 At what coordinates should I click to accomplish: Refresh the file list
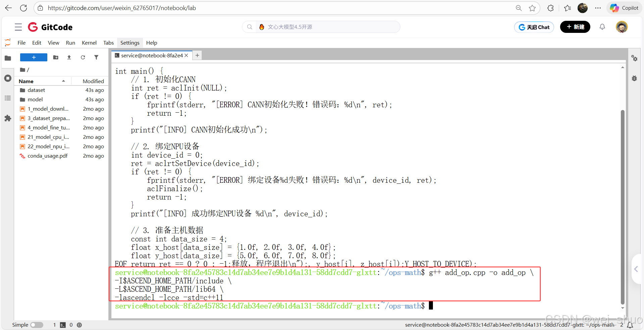83,57
